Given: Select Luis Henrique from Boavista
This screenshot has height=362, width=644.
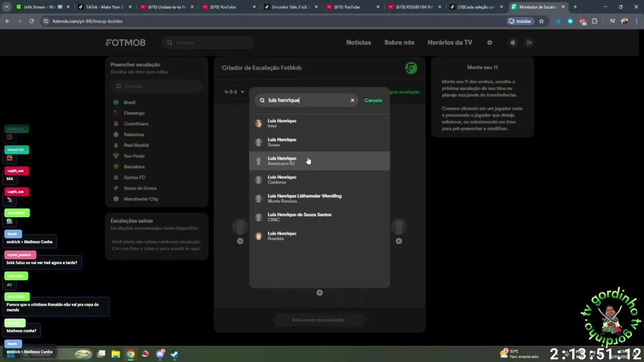Looking at the screenshot, I should [x=319, y=236].
